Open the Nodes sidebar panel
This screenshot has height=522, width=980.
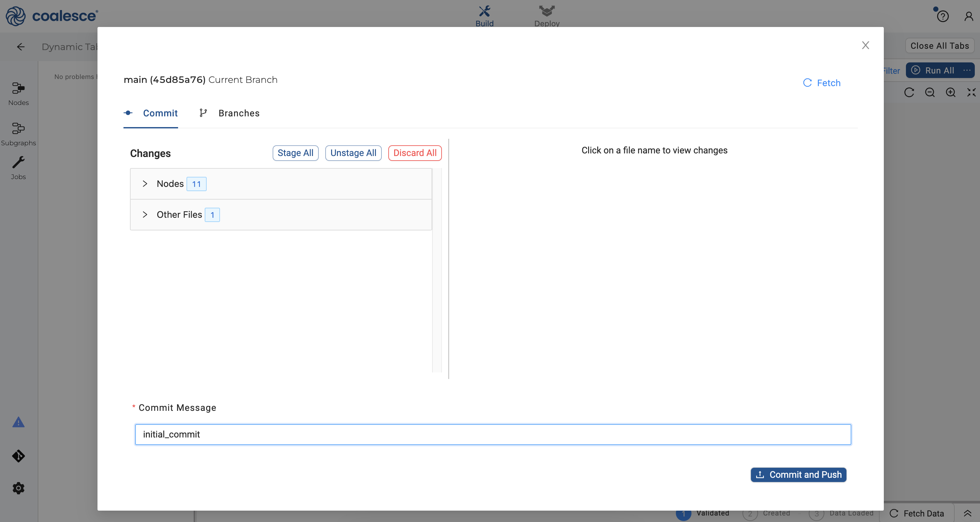pos(18,94)
